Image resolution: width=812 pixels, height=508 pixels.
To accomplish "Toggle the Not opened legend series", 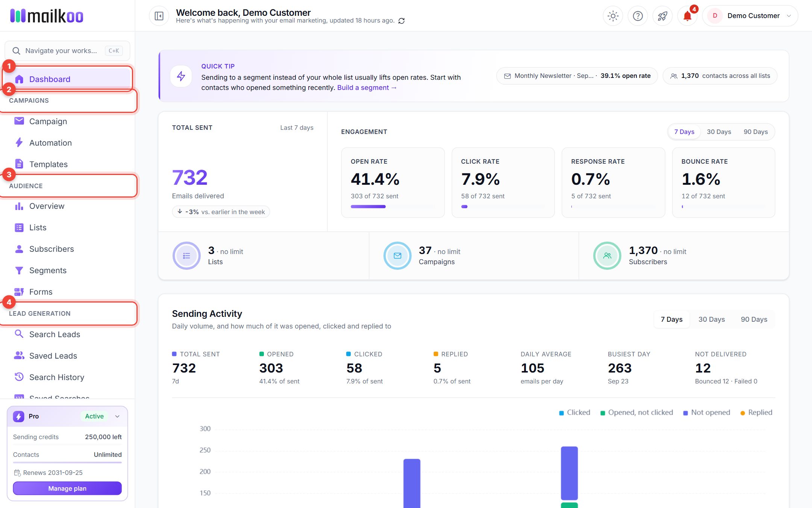I will (x=707, y=413).
